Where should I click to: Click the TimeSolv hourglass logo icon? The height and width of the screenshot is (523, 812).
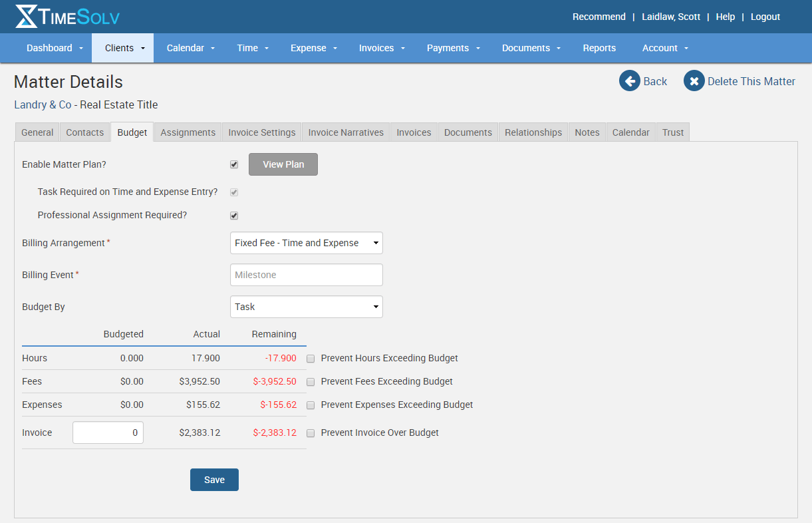tap(27, 17)
